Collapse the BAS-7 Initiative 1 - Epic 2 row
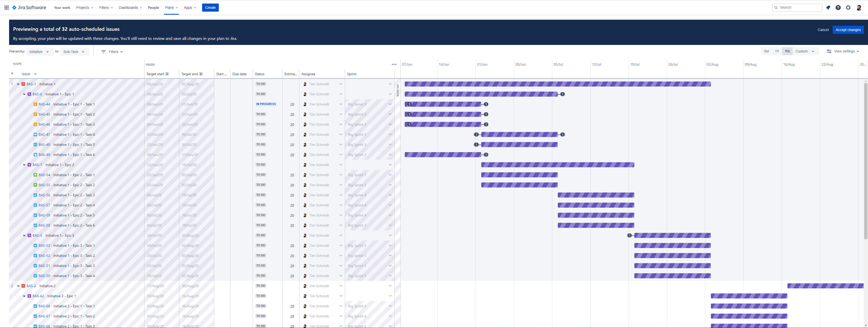This screenshot has width=868, height=328. click(x=24, y=165)
